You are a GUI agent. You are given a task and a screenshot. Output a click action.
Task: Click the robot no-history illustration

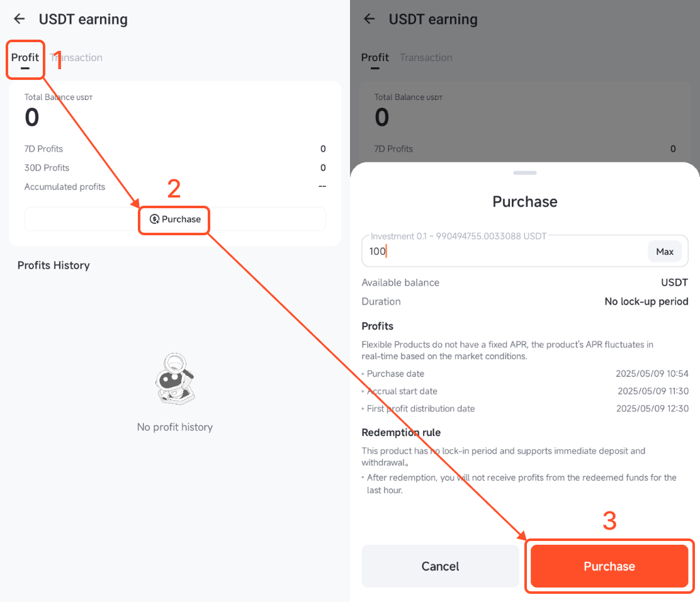175,379
